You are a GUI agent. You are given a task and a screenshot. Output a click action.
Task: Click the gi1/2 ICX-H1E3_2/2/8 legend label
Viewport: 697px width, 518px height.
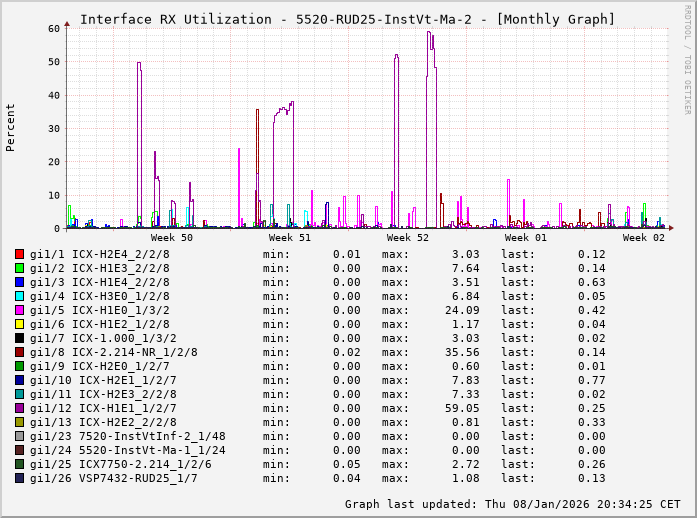point(100,268)
